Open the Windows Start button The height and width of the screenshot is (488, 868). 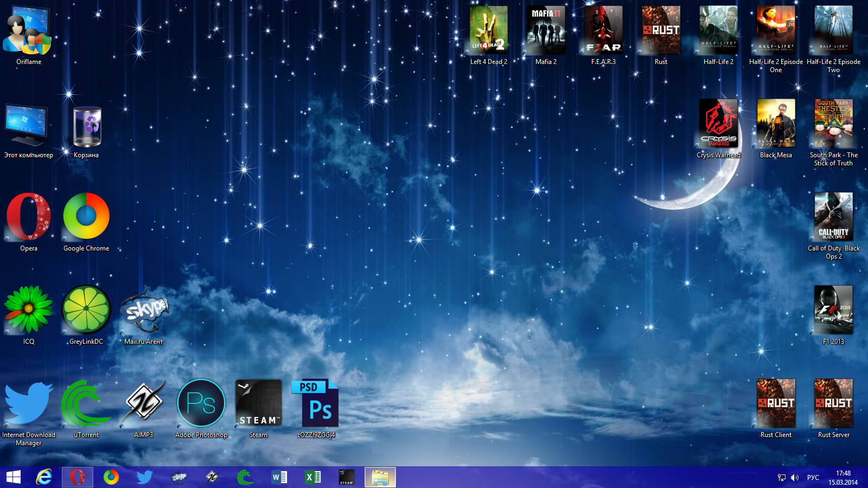tap(14, 477)
